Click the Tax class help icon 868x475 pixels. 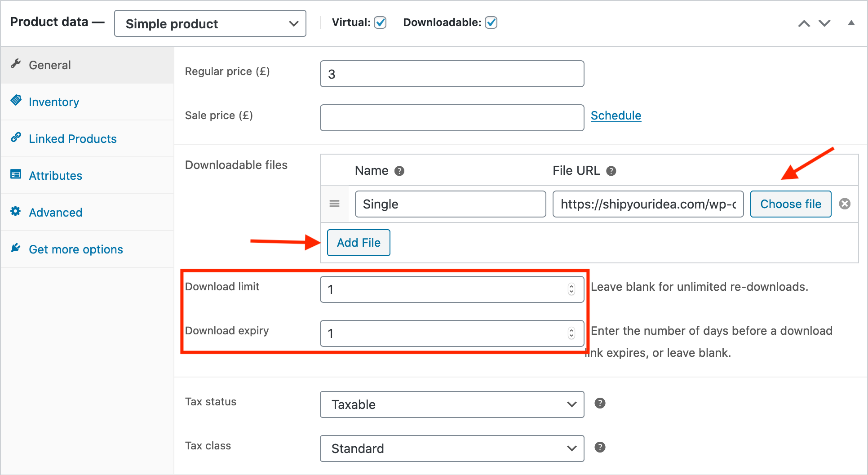(x=600, y=447)
